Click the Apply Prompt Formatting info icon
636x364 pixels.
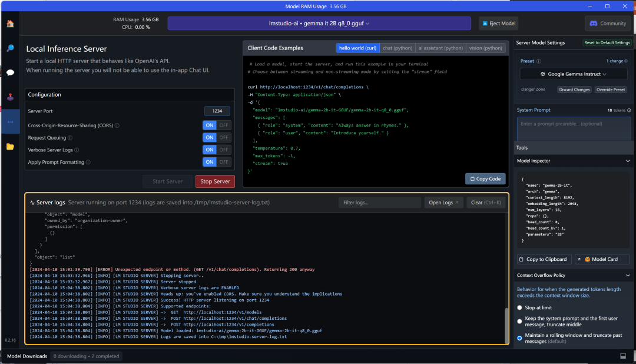pyautogui.click(x=88, y=162)
